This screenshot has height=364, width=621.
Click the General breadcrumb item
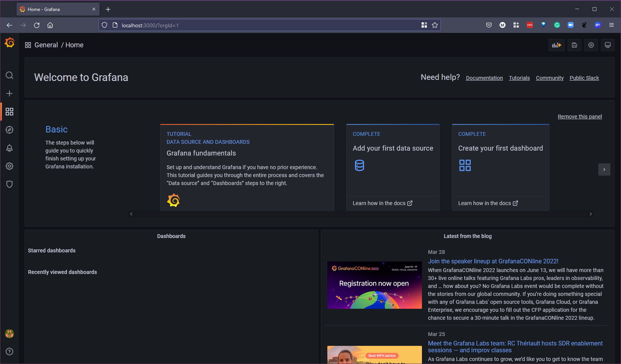click(x=46, y=45)
